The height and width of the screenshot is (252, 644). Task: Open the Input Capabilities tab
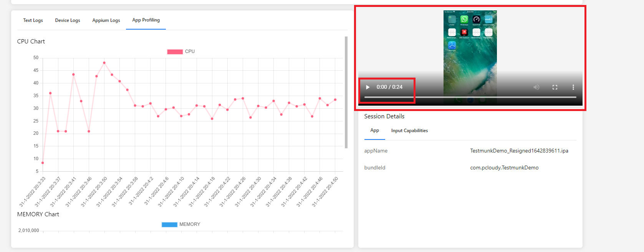point(409,131)
